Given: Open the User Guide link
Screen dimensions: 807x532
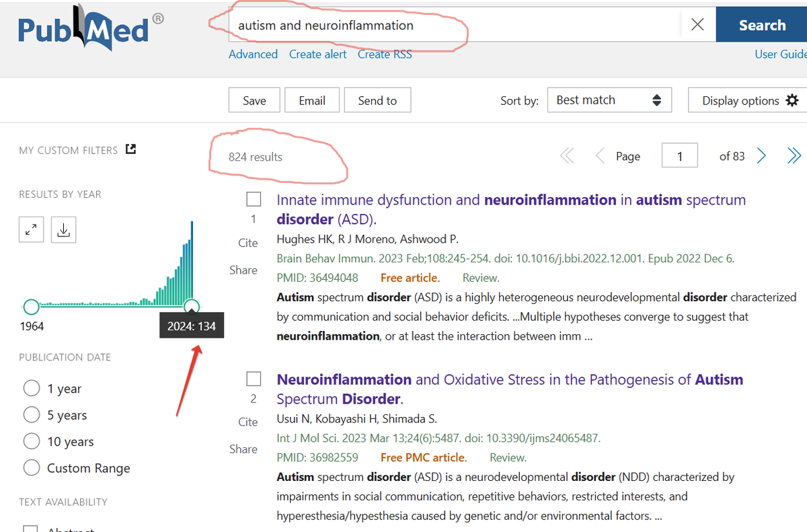Looking at the screenshot, I should pos(781,54).
